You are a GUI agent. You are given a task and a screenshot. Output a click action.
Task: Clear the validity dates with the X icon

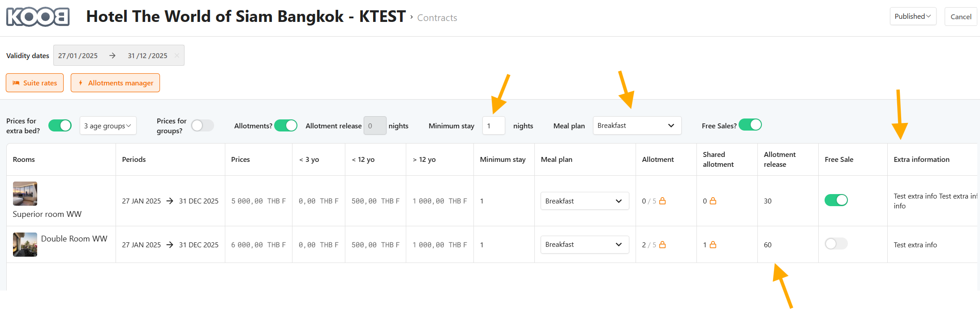[177, 55]
